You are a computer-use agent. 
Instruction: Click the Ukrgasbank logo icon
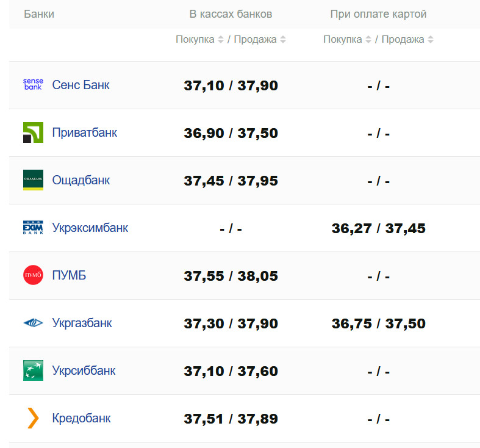(x=33, y=323)
